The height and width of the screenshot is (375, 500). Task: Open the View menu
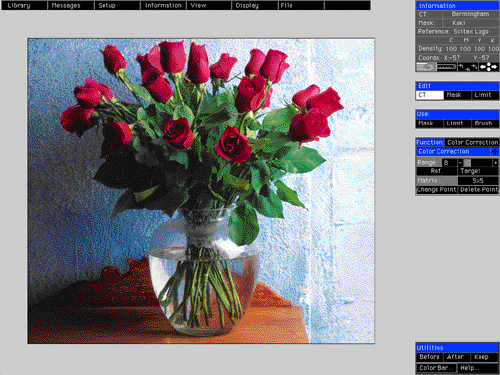click(209, 5)
